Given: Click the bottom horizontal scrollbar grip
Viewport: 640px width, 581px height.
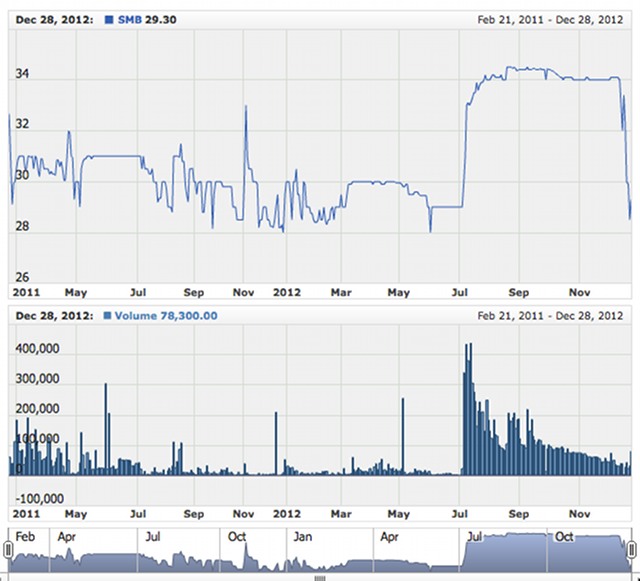Looking at the screenshot, I should pyautogui.click(x=320, y=578).
